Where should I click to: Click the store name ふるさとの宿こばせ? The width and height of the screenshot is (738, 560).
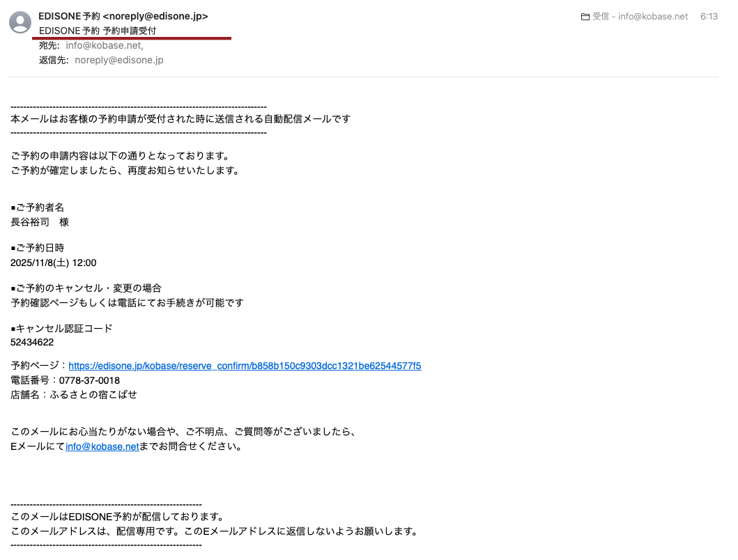[x=94, y=395]
